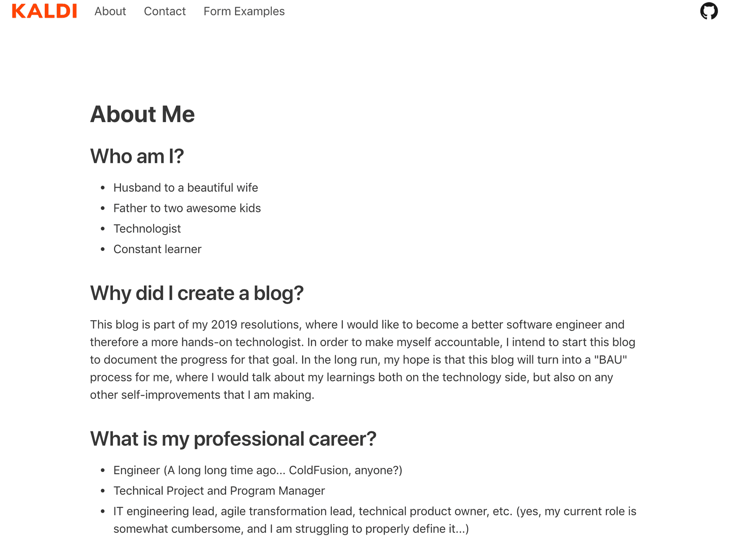Go to the Contact page
The width and height of the screenshot is (751, 560).
(x=165, y=11)
